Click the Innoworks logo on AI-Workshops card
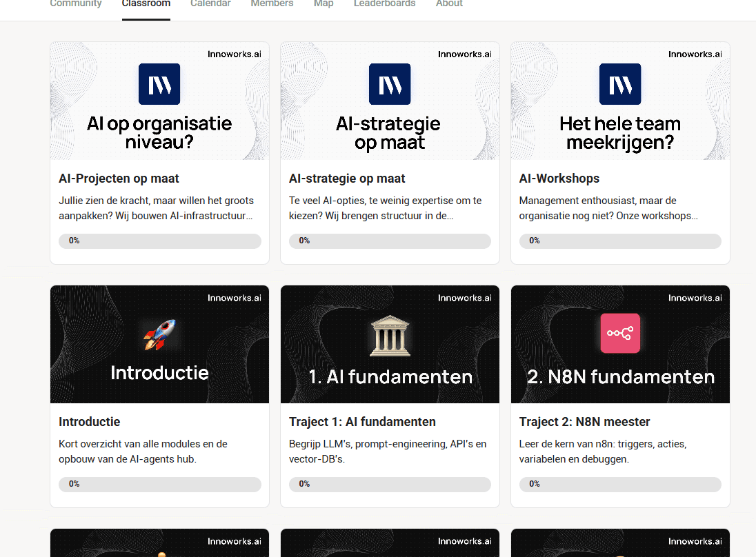The height and width of the screenshot is (557, 756). coord(620,84)
